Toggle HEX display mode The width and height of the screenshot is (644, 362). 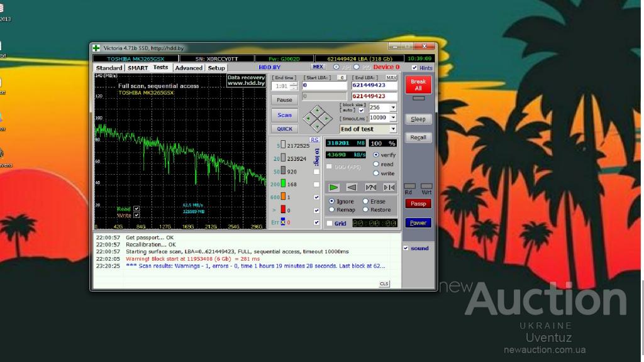[x=318, y=67]
